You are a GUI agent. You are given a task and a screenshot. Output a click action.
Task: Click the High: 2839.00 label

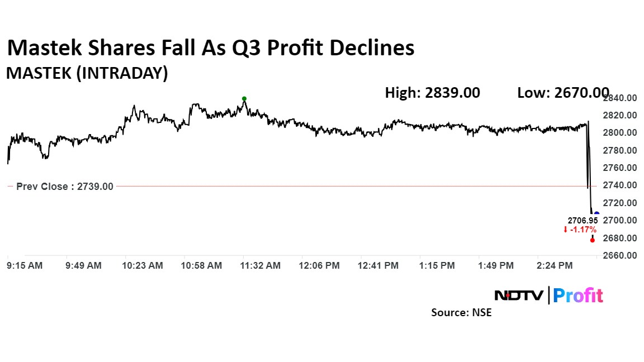[x=432, y=93]
